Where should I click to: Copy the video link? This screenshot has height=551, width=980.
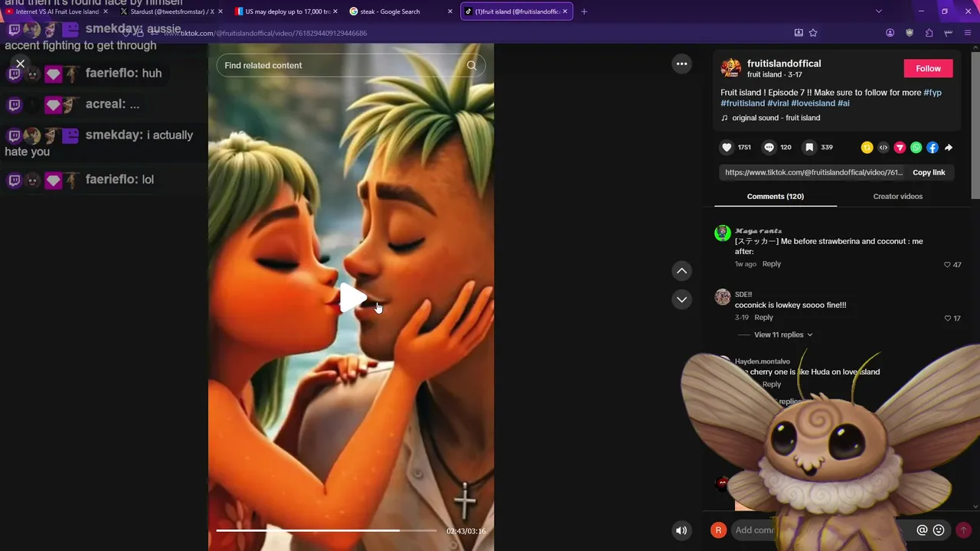(x=929, y=172)
